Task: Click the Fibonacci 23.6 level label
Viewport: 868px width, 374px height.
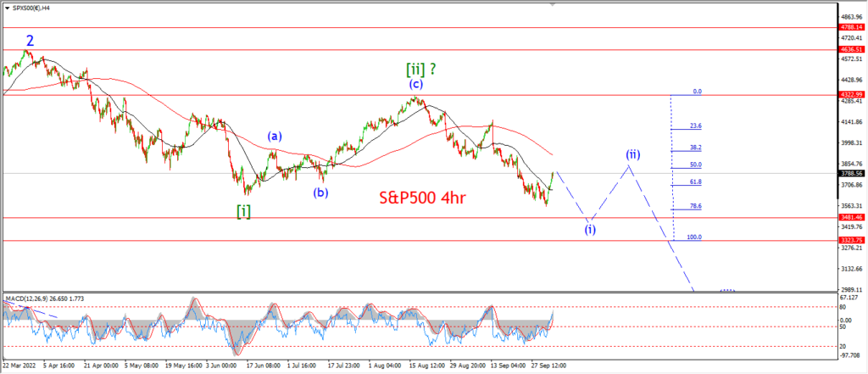Action: point(696,126)
